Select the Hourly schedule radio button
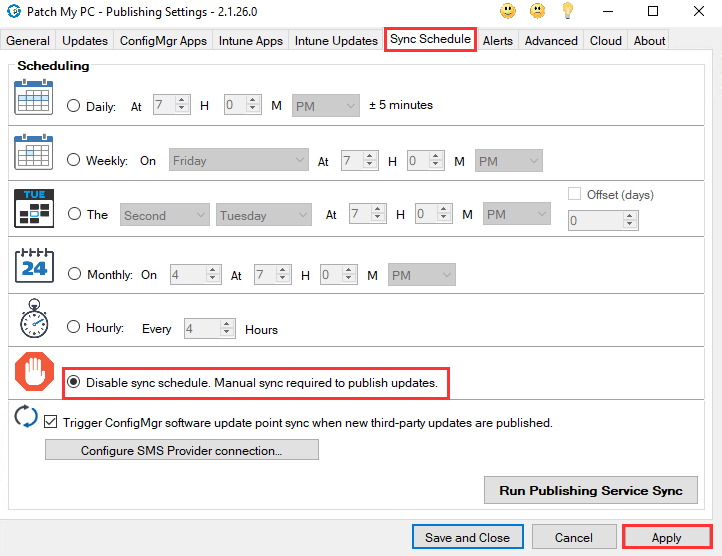The height and width of the screenshot is (556, 722). [x=73, y=327]
